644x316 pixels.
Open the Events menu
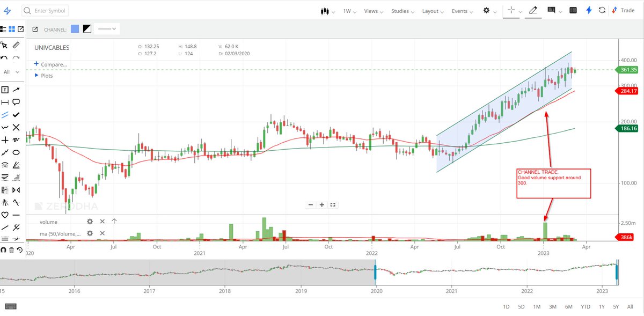tap(462, 11)
